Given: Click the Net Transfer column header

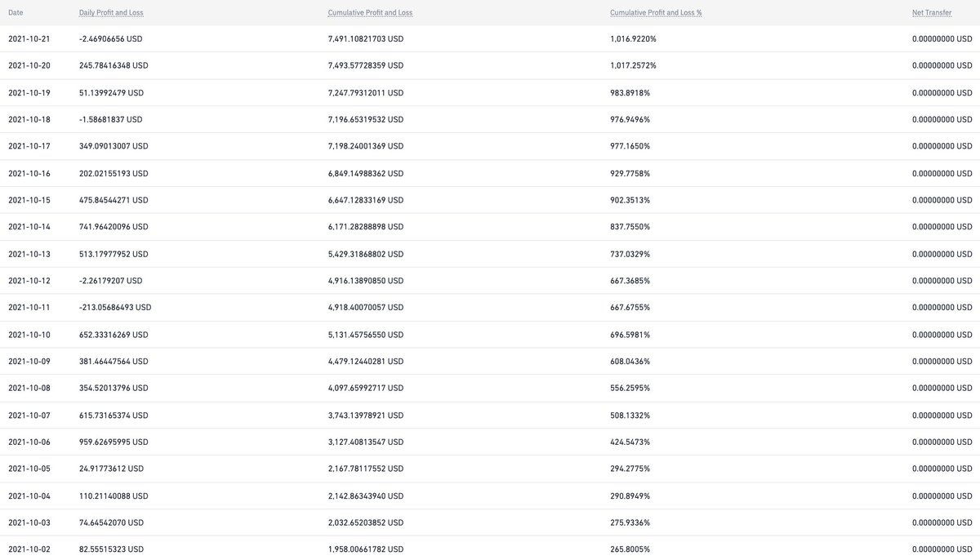Looking at the screenshot, I should point(932,13).
